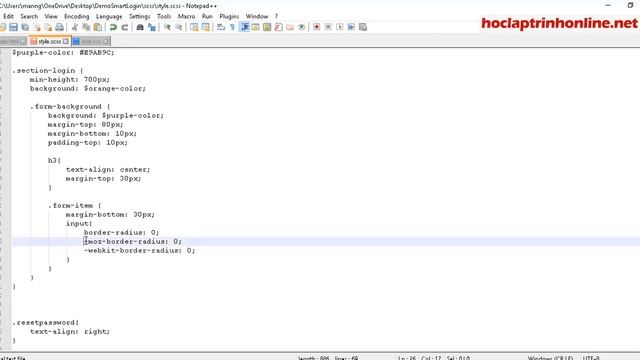Toggle Show All Characters pilcrow icon
Image resolution: width=640 pixels, height=360 pixels.
(x=232, y=27)
